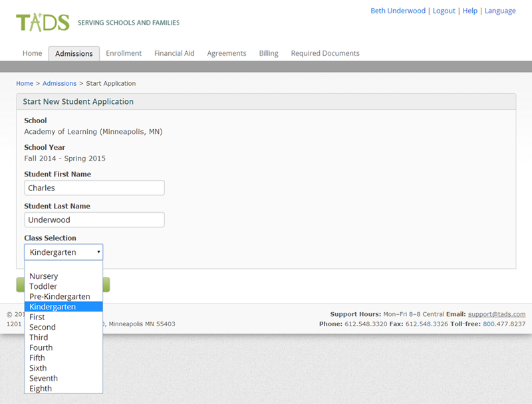Click the Student First Name field
The image size is (532, 404).
pos(94,188)
